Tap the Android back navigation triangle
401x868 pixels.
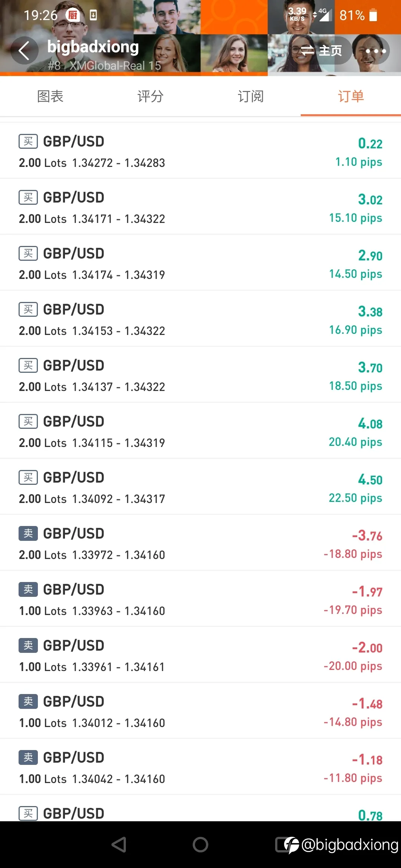119,845
